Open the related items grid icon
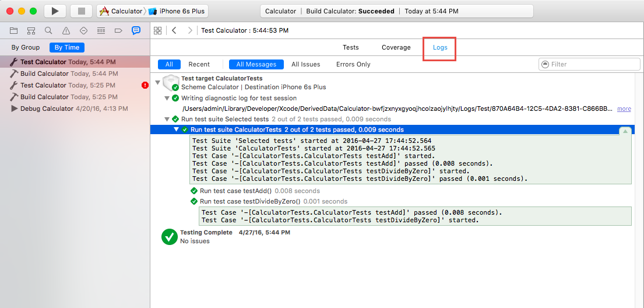The width and height of the screenshot is (644, 308). click(157, 30)
